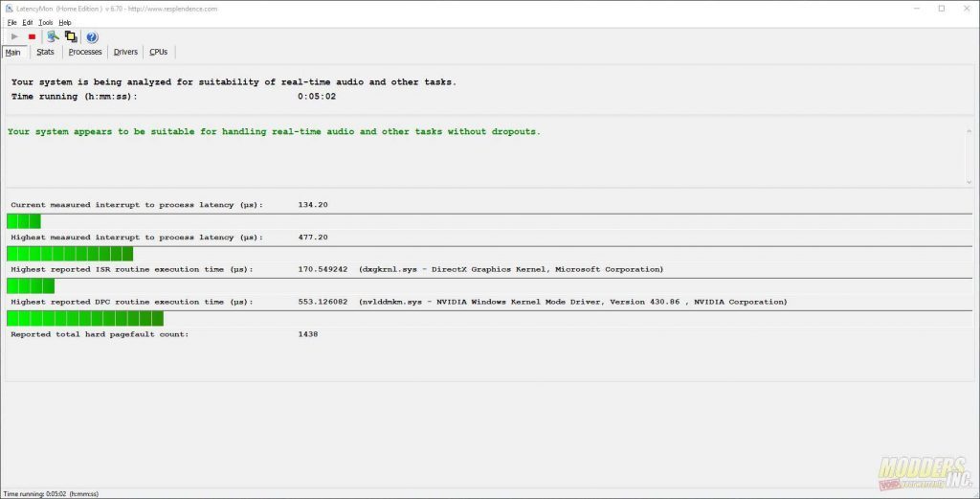Click the status bar time running text
The height and width of the screenshot is (499, 980).
pos(52,494)
